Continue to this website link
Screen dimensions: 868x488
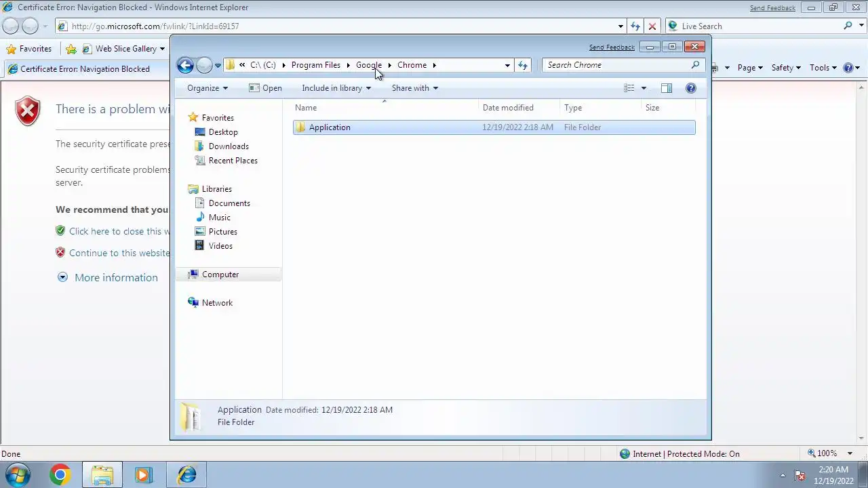pyautogui.click(x=119, y=253)
